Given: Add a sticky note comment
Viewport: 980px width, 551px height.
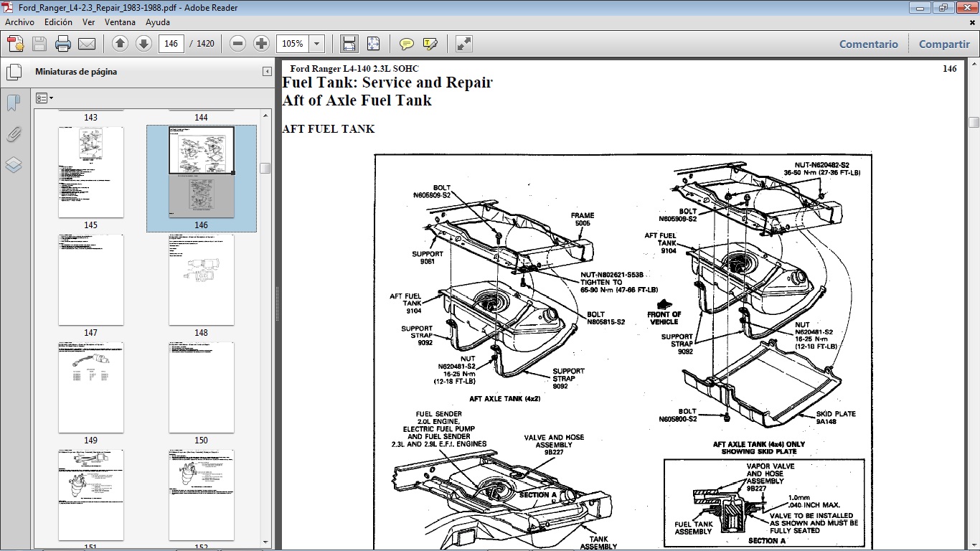Looking at the screenshot, I should coord(407,44).
